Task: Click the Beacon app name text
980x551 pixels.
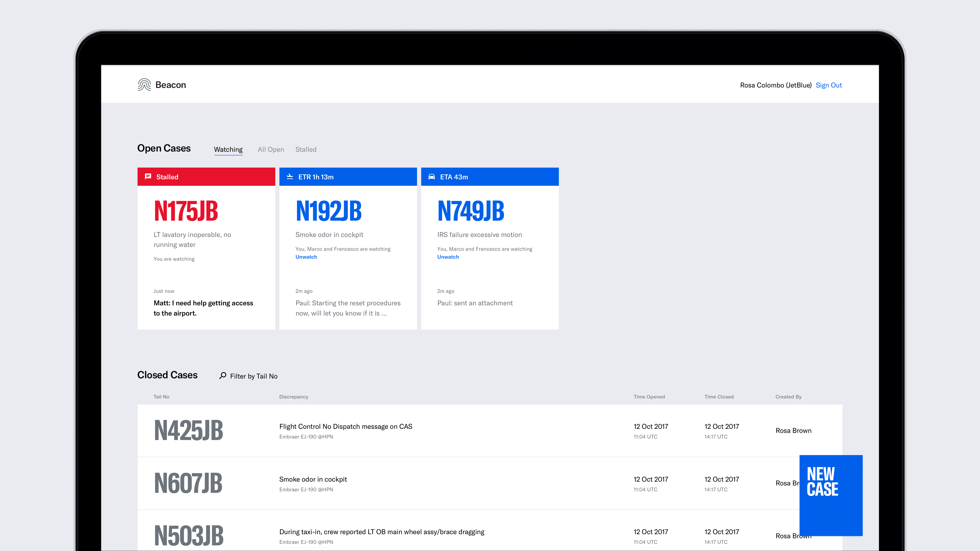Action: (x=170, y=85)
